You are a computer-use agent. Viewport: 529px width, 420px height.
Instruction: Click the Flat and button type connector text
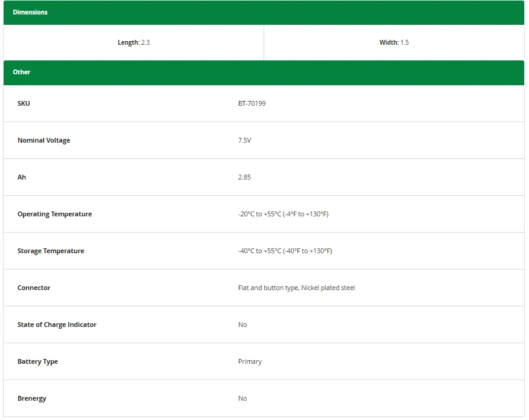tap(296, 288)
